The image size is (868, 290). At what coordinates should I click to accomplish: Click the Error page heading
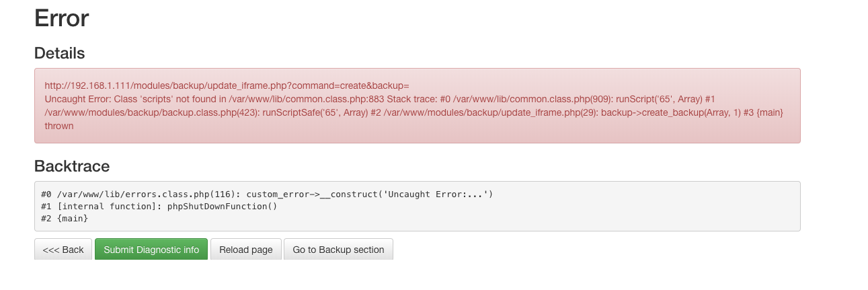(x=61, y=18)
